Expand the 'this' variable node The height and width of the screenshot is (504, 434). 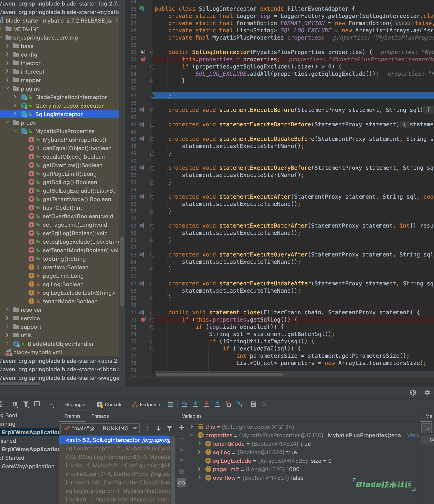(x=192, y=427)
